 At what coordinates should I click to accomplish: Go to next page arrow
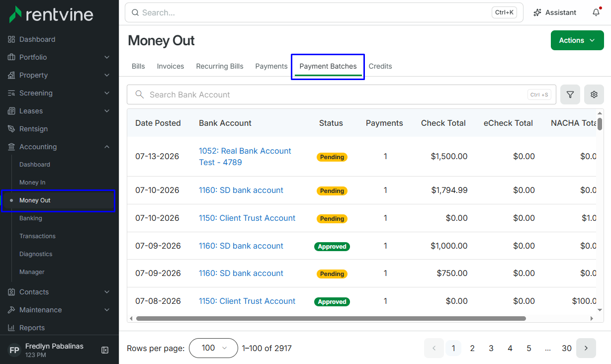coord(586,348)
